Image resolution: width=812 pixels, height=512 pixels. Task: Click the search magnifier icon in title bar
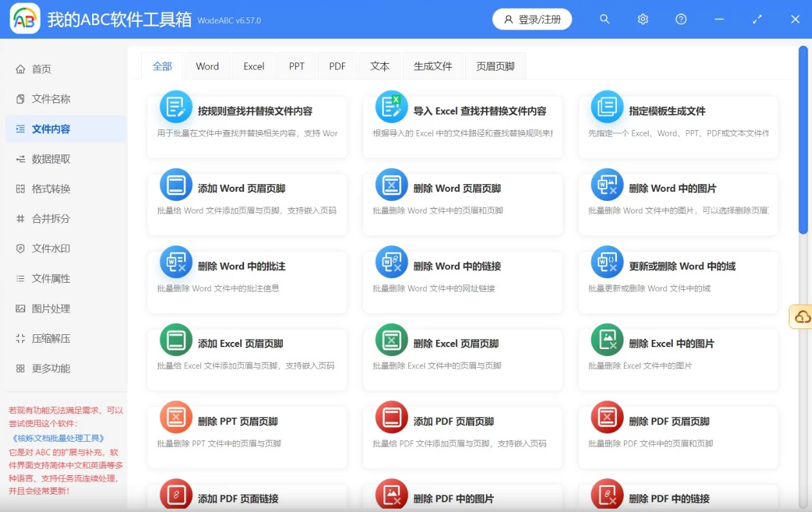point(604,19)
